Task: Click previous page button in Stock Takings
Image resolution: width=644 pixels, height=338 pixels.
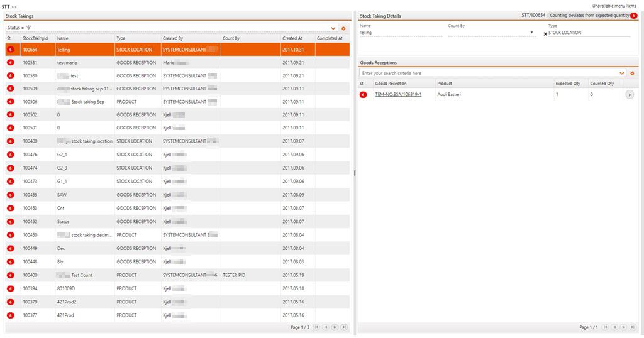Action: (x=326, y=327)
